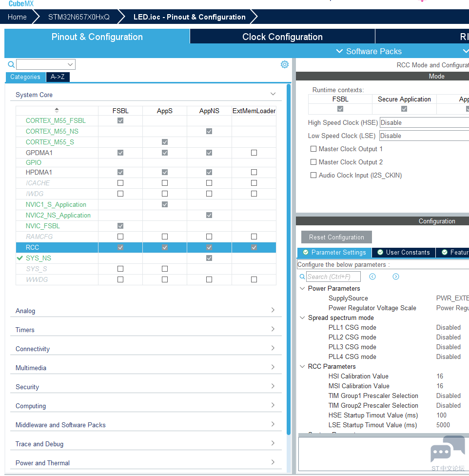Check Master Clock Output 2

tap(313, 162)
